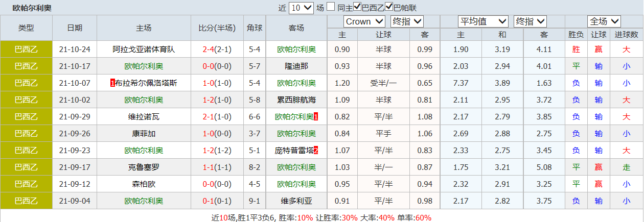Click the 维拉诺瓦 team link
The width and height of the screenshot is (644, 222).
[144, 117]
